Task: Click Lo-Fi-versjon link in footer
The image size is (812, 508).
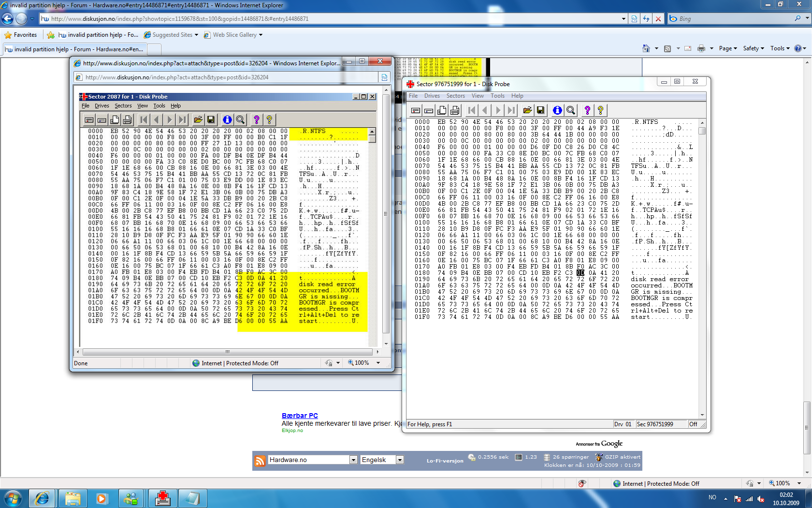Action: pyautogui.click(x=445, y=461)
